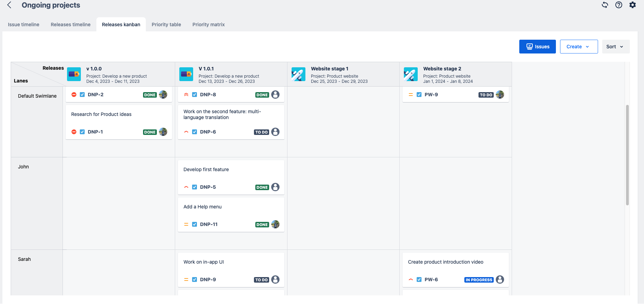Click the v 1.0.0 release icon
This screenshot has height=304, width=644.
point(74,74)
